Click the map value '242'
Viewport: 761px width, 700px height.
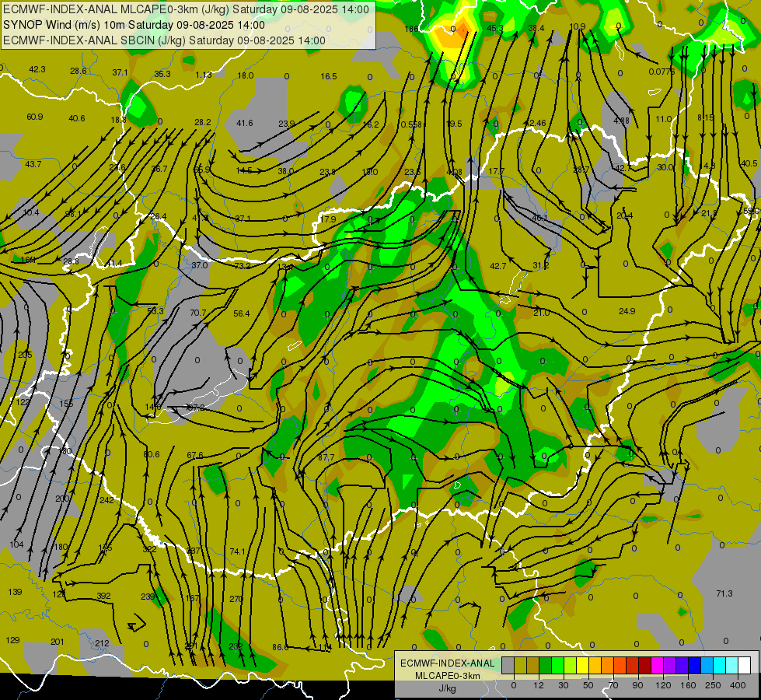click(x=106, y=500)
